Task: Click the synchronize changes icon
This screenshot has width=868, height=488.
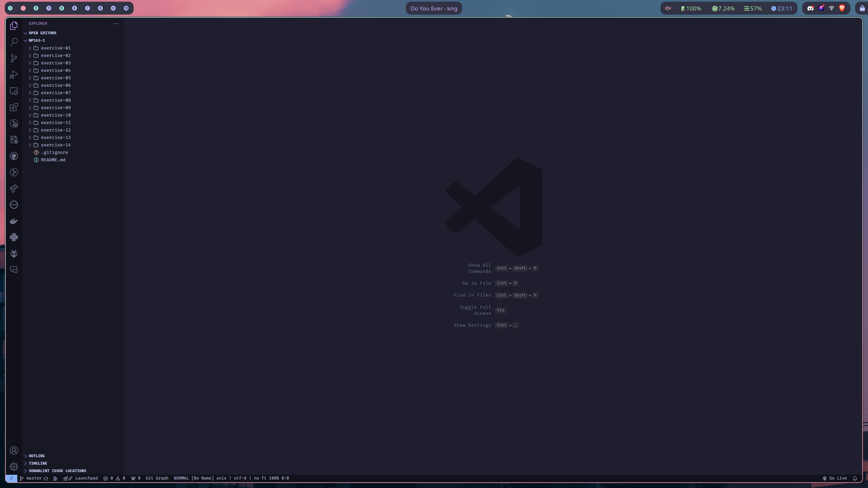Action: (x=46, y=478)
